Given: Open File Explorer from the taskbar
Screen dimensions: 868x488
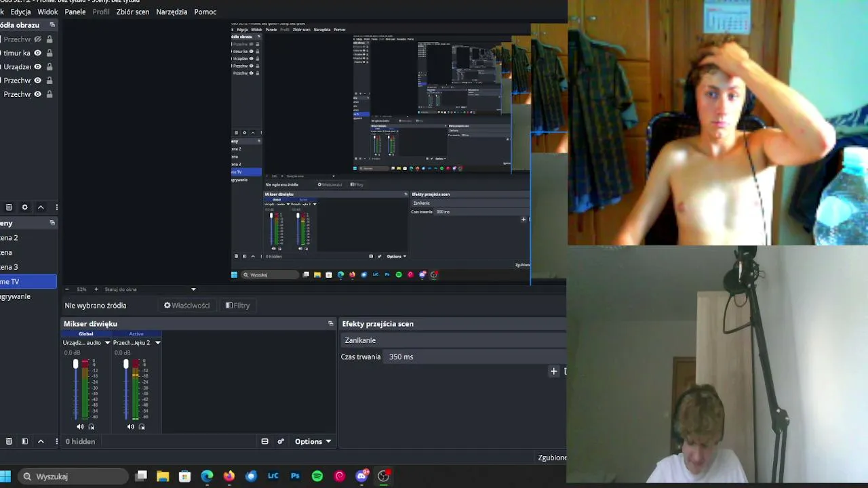Looking at the screenshot, I should click(163, 476).
